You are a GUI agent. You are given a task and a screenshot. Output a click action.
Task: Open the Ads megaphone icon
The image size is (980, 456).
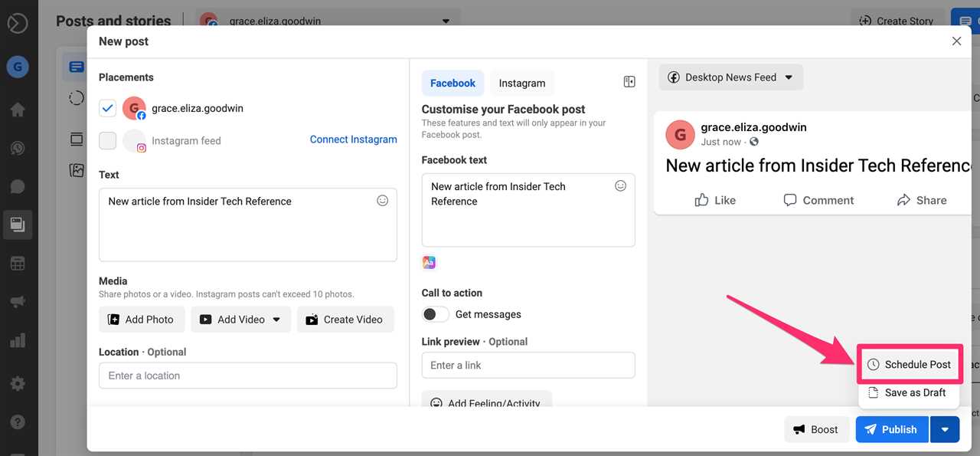tap(18, 301)
